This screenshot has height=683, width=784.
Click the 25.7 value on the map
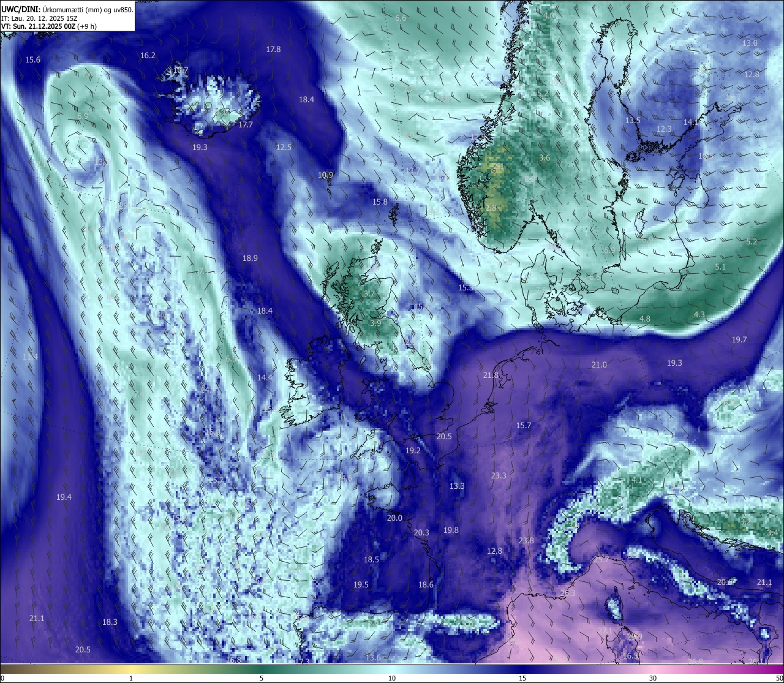point(601,560)
